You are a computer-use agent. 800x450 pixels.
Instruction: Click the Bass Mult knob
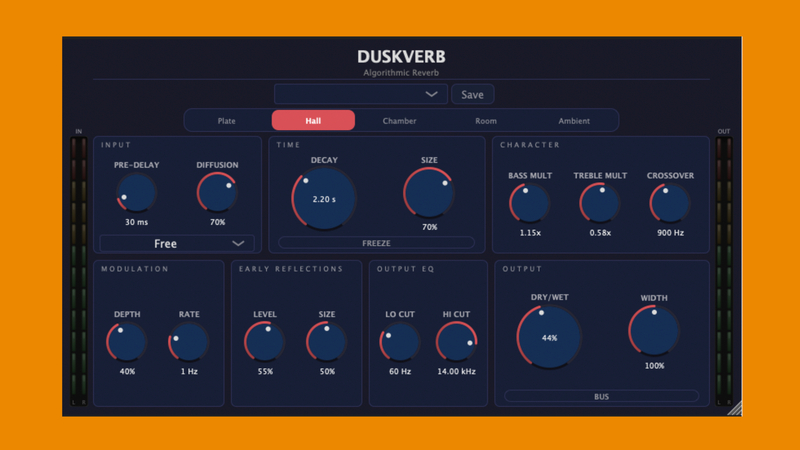pyautogui.click(x=529, y=203)
